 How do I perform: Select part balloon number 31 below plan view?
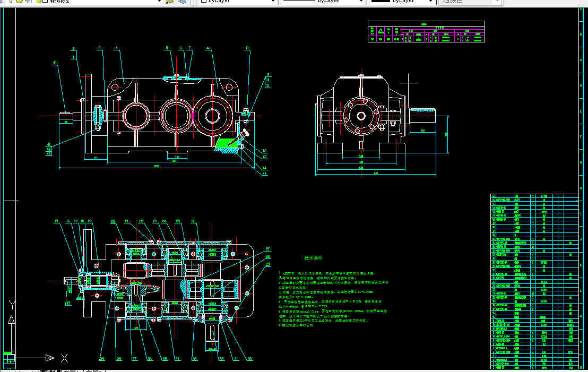(x=236, y=359)
